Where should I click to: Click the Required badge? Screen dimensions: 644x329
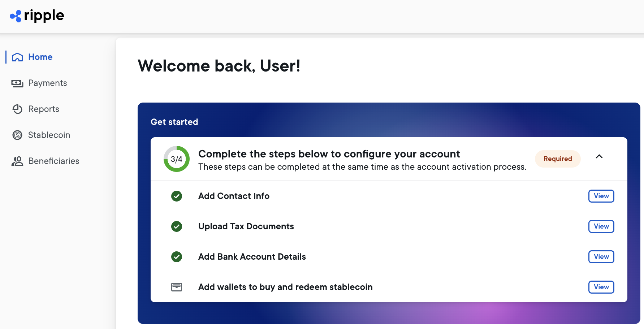click(x=557, y=159)
